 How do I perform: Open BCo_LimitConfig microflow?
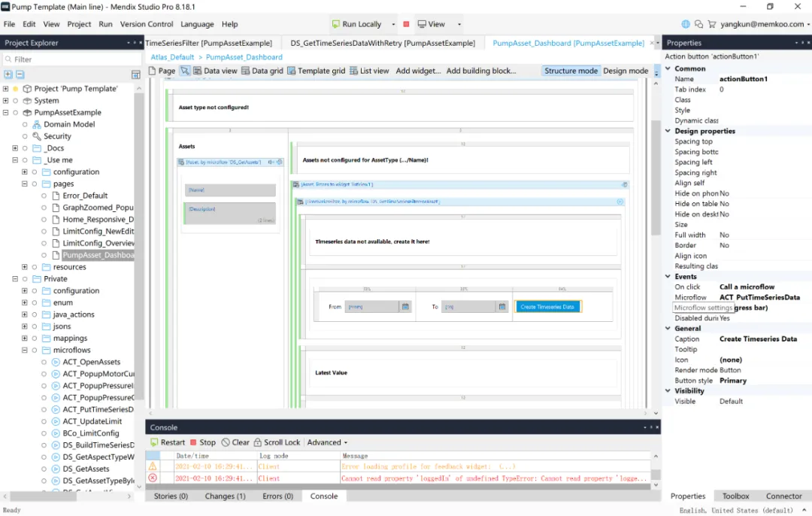[x=91, y=433]
